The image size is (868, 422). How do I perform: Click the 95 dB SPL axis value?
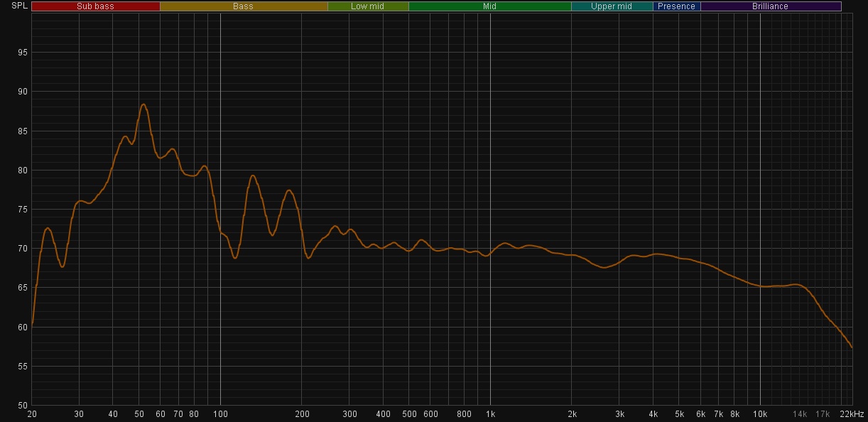tap(22, 53)
